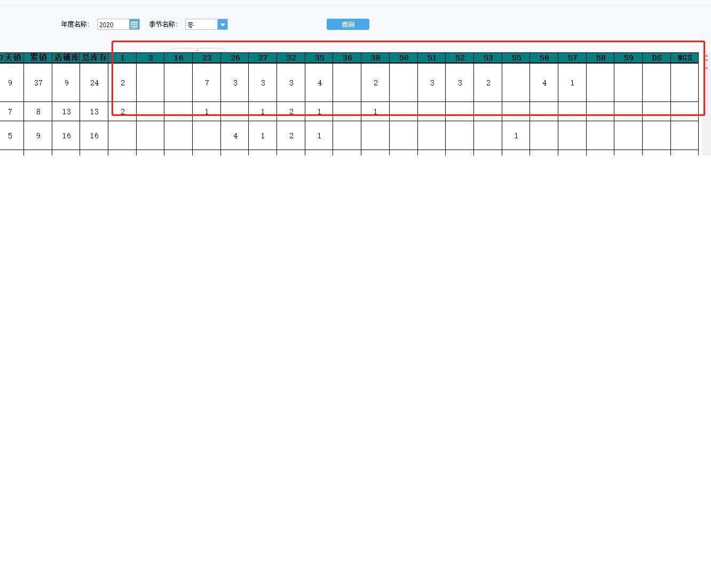This screenshot has height=588, width=711.
Task: Click column header 52
Action: 460,58
